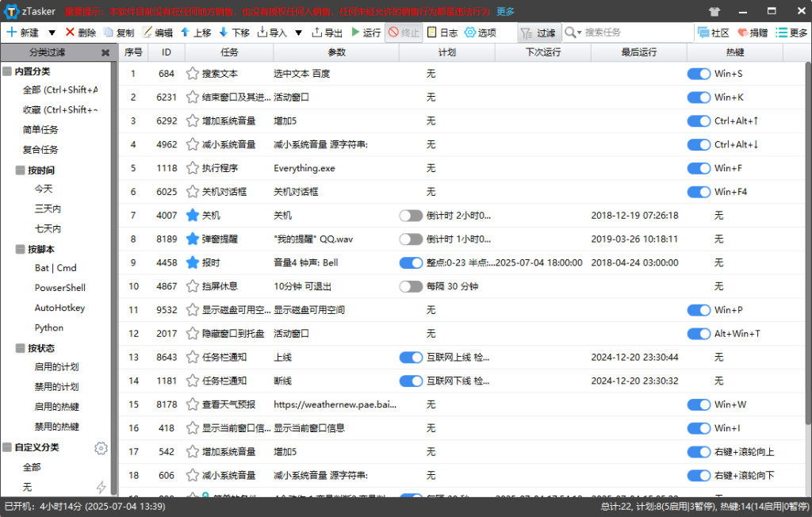
Task: Select the AutoHotkey filter in sidebar
Action: [x=59, y=308]
